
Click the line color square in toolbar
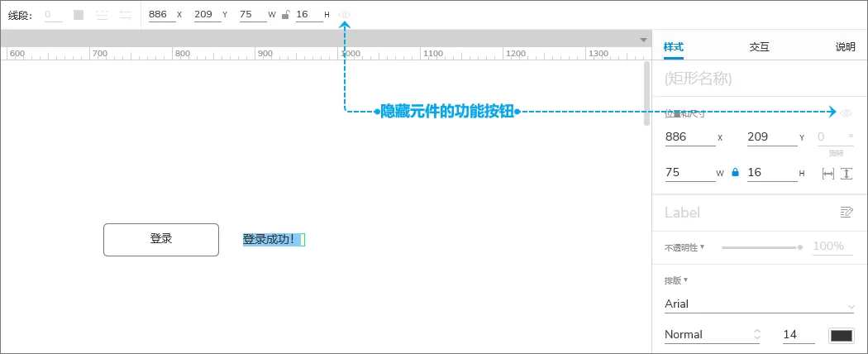(79, 15)
